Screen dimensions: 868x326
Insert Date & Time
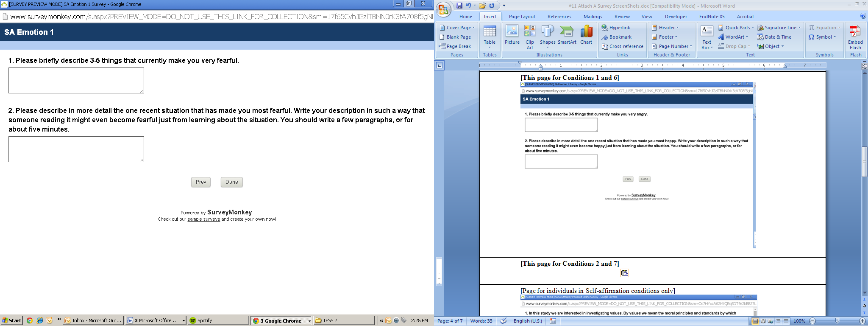click(x=774, y=37)
